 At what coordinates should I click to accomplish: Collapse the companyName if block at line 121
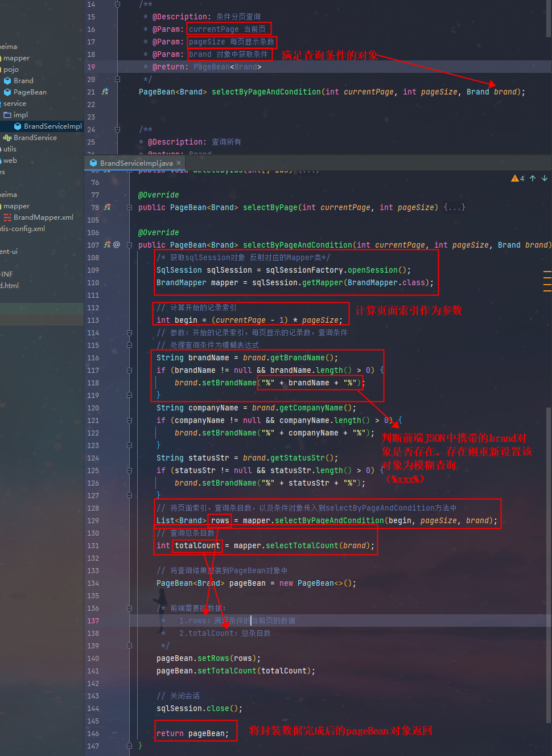pos(129,420)
